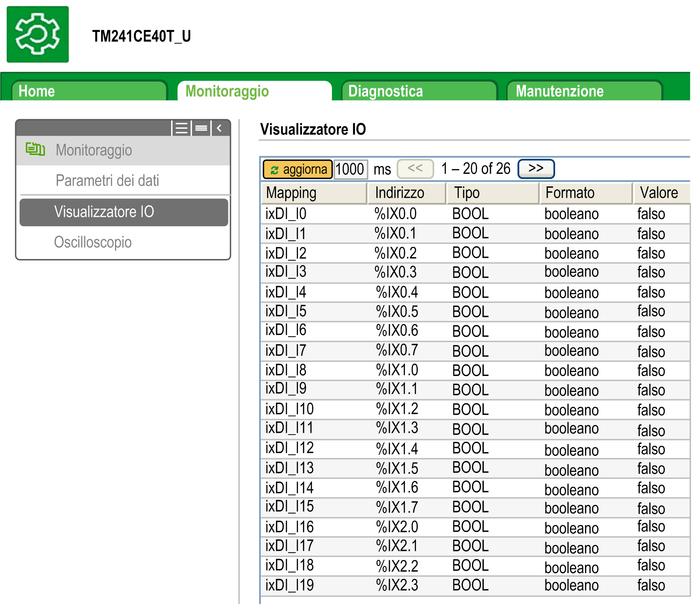This screenshot has height=614, width=700.
Task: Click the expanded list view icon
Action: [181, 128]
